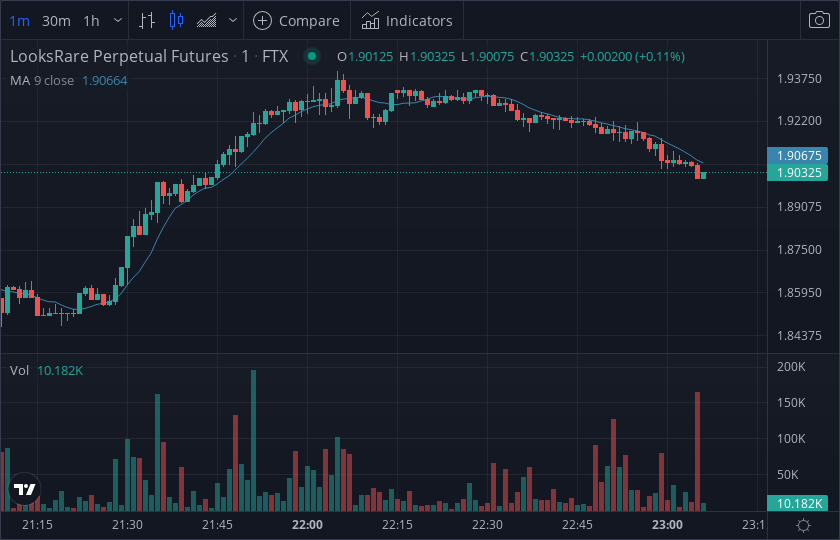Screen dimensions: 840x540
Task: Select the Candles chart style icon
Action: [176, 21]
